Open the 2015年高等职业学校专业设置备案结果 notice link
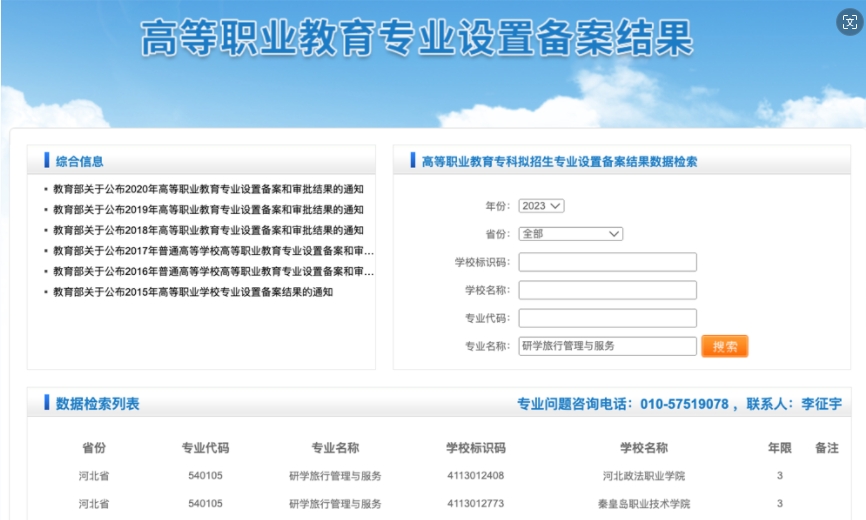 193,292
